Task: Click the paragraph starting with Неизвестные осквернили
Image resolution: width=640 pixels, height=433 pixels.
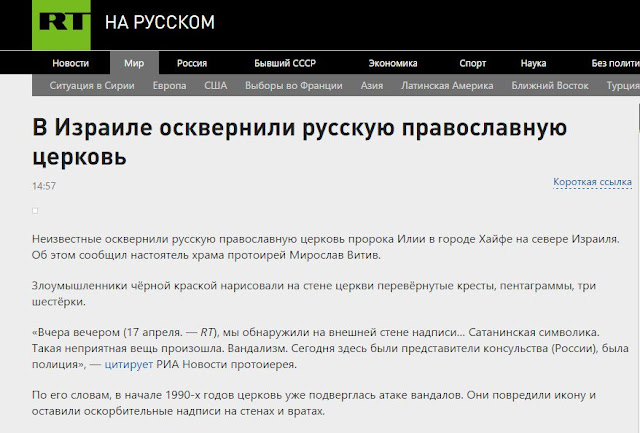Action: (x=326, y=247)
